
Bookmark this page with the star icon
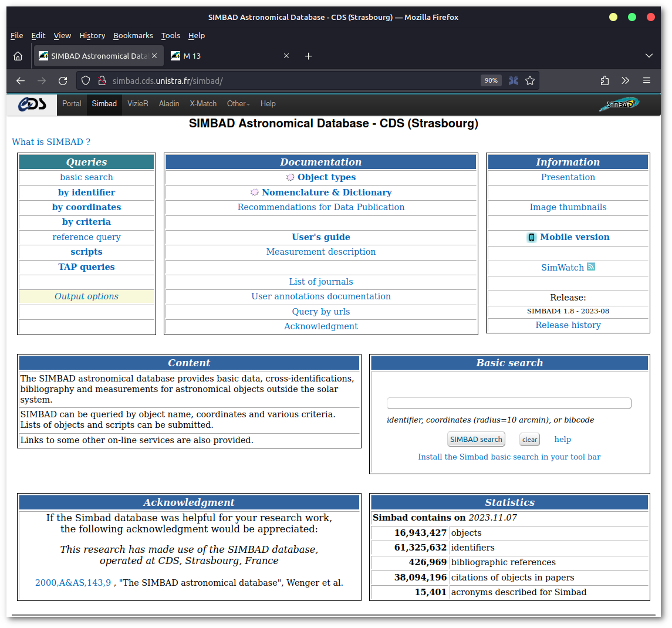tap(530, 80)
